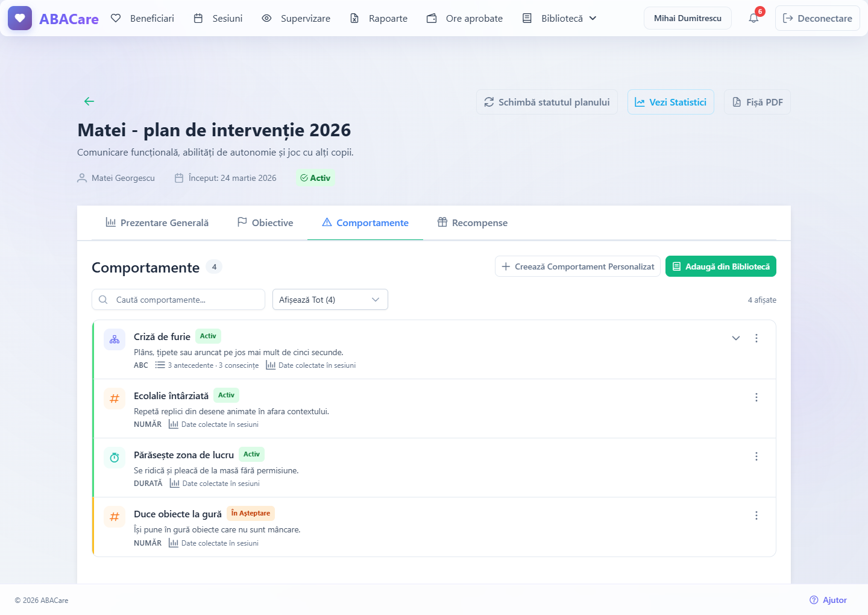Click the chart icon in the Criză de furie row
Screen dimensions: 868x615
coord(271,365)
